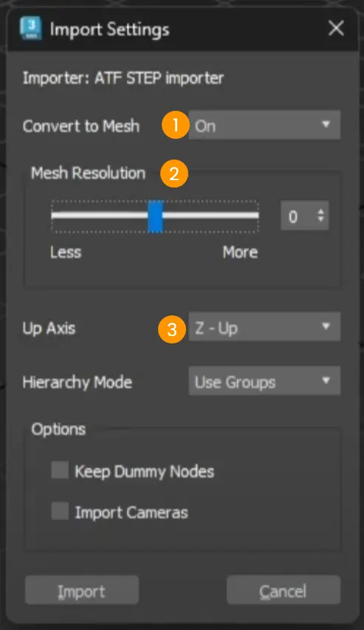Increase Mesh Resolution value with up arrow
Screen dimensions: 364x630
pos(320,211)
